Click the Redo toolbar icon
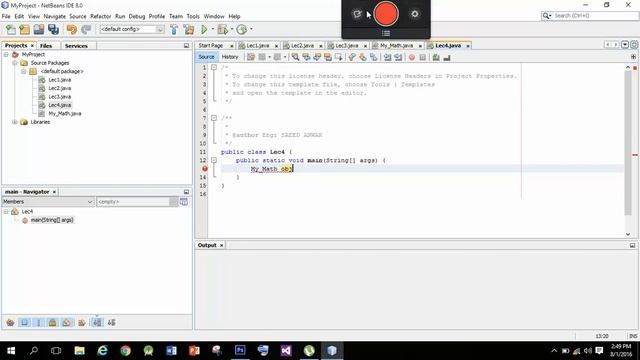The height and width of the screenshot is (360, 640). coord(86,29)
